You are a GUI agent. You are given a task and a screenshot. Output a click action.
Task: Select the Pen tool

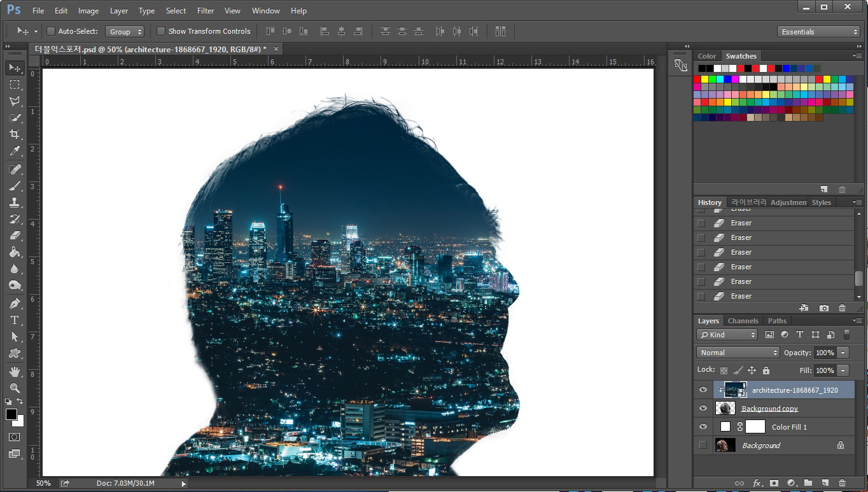click(x=15, y=304)
